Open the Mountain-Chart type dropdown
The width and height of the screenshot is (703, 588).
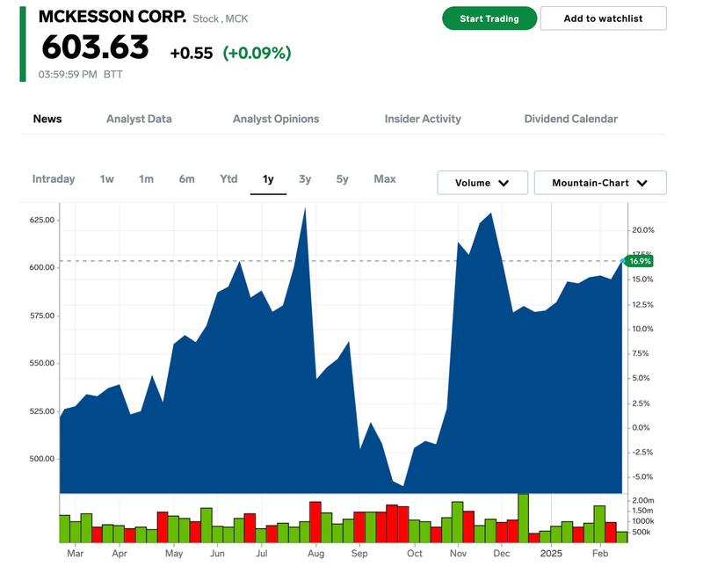600,183
